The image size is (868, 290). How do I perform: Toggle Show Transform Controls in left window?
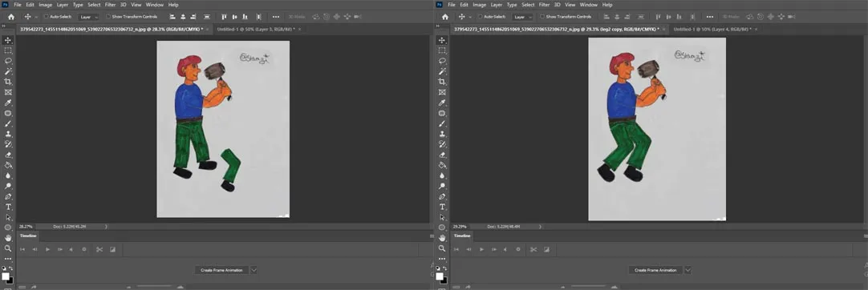click(108, 17)
